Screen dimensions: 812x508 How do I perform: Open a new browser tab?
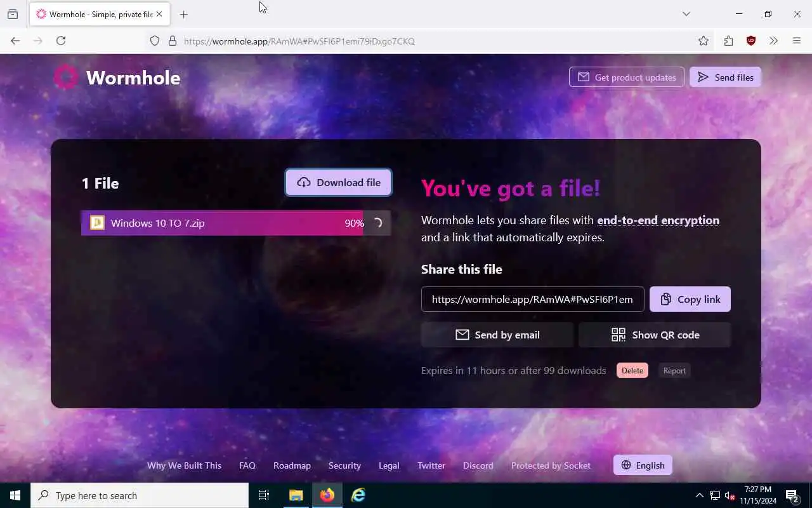pyautogui.click(x=184, y=14)
